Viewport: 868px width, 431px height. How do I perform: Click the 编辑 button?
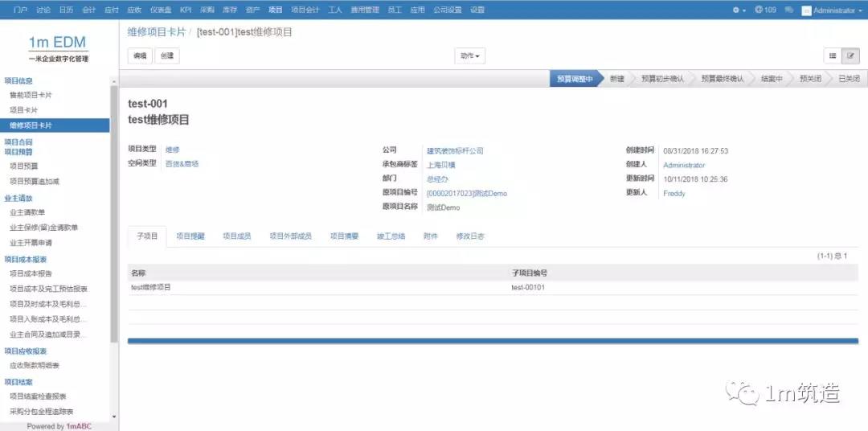140,56
